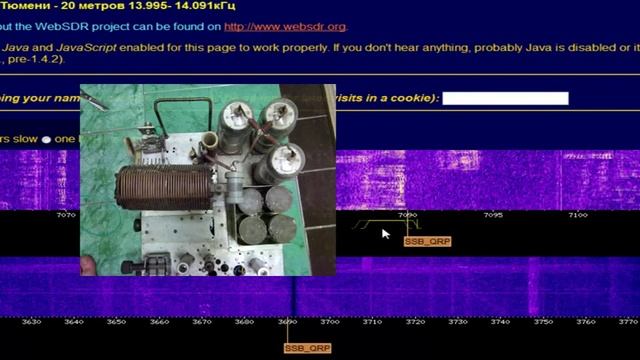Tune to 3660 on lower scale

pyautogui.click(x=159, y=322)
